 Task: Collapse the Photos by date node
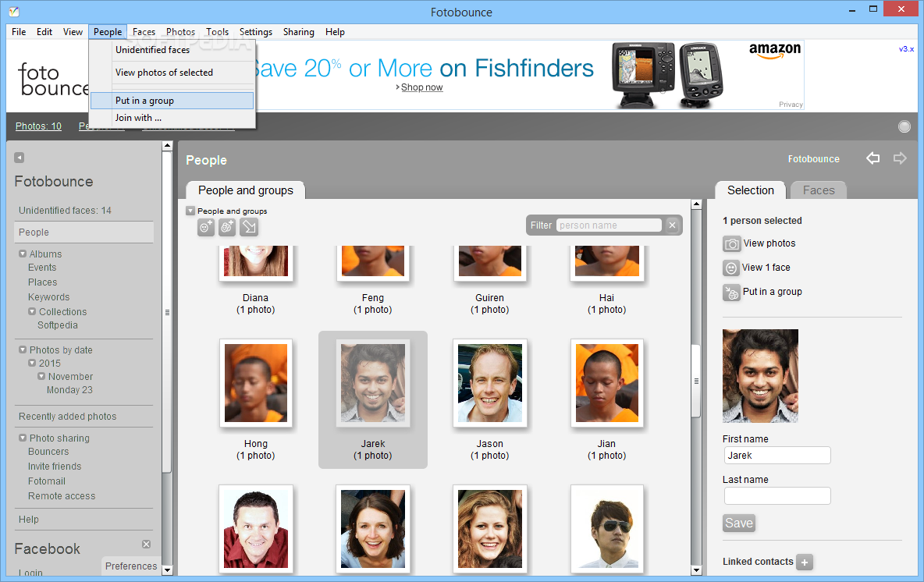click(x=23, y=350)
